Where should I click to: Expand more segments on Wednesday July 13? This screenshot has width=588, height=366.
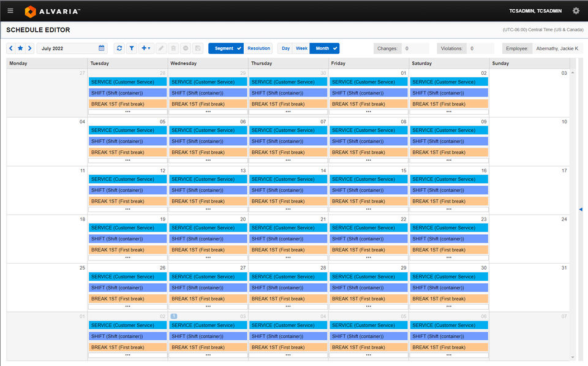[x=208, y=209]
